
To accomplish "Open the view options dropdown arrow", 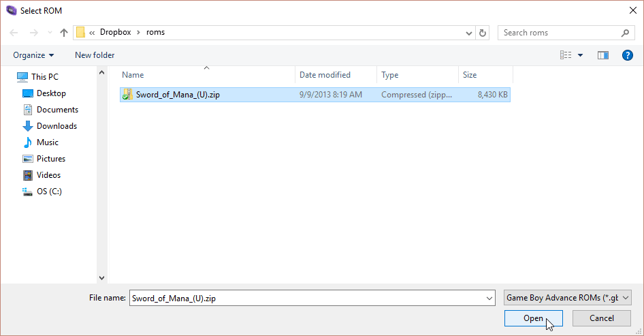I will pos(580,55).
